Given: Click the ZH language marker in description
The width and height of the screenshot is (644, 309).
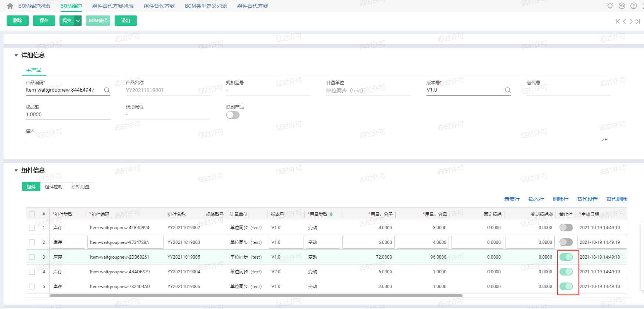Looking at the screenshot, I should click(605, 140).
